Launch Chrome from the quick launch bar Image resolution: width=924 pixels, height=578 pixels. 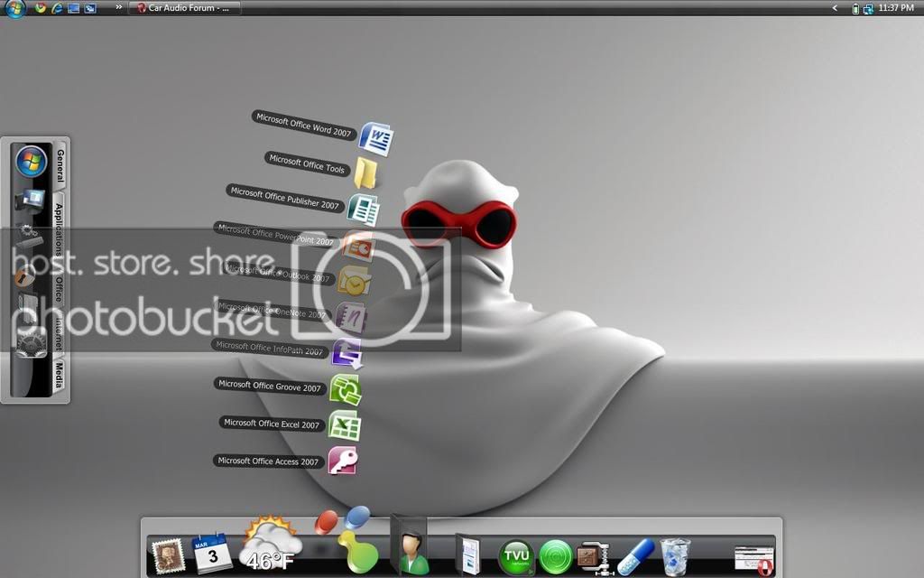point(41,8)
